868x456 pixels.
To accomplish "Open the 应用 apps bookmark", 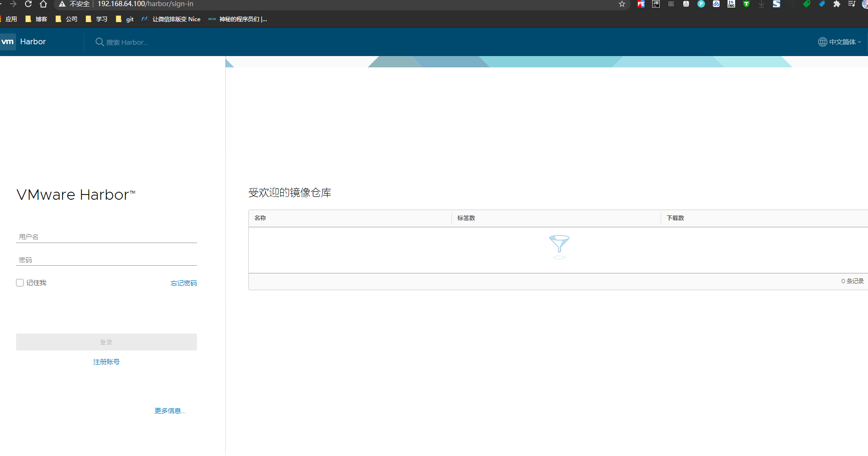I will [x=9, y=19].
